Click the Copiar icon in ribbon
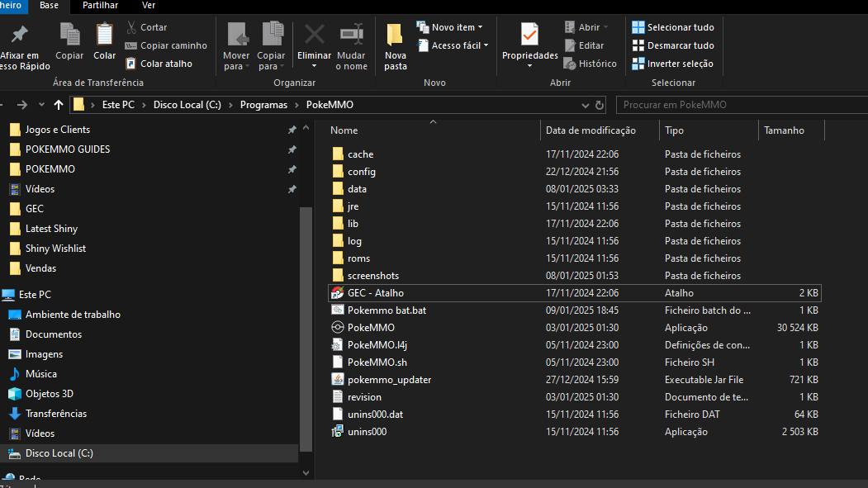The width and height of the screenshot is (868, 488). click(69, 35)
